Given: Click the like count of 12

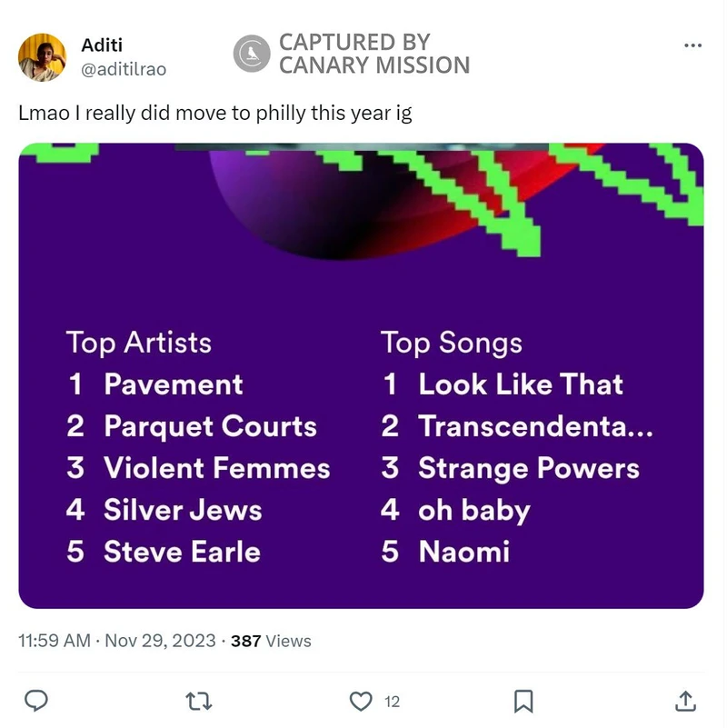Looking at the screenshot, I should point(393,702).
